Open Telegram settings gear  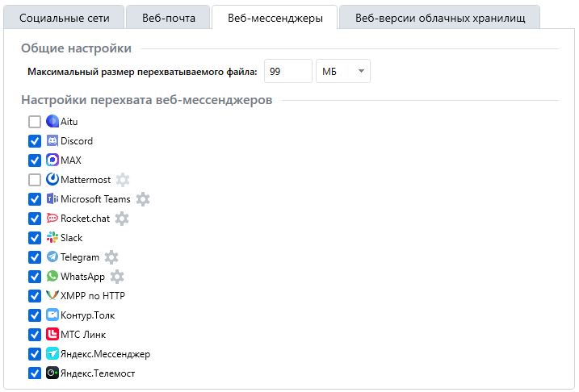click(x=111, y=257)
